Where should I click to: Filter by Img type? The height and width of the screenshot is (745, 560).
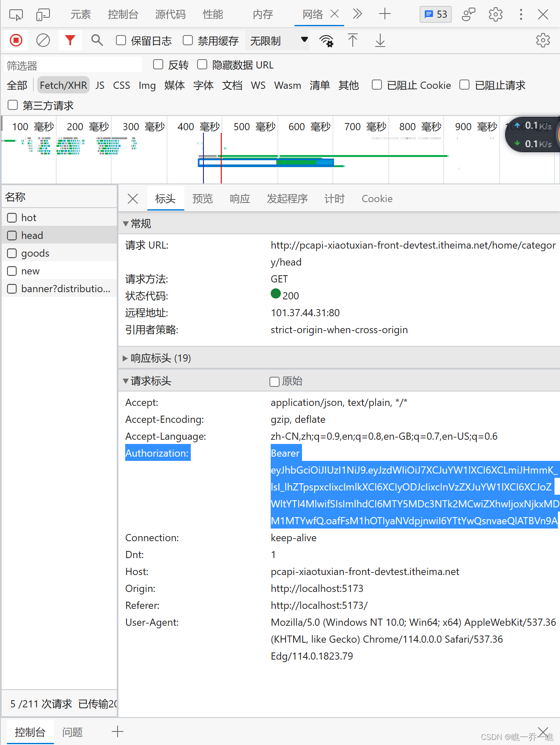pyautogui.click(x=147, y=85)
